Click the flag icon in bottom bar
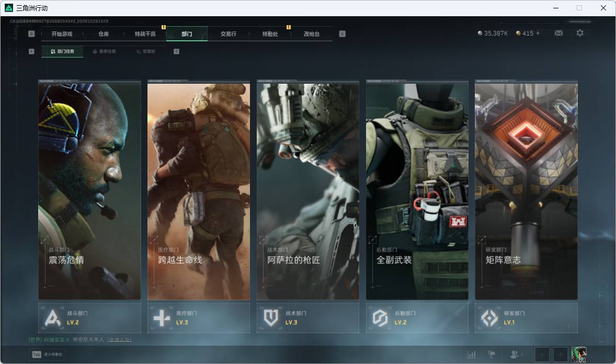This screenshot has height=364, width=616. [492, 355]
